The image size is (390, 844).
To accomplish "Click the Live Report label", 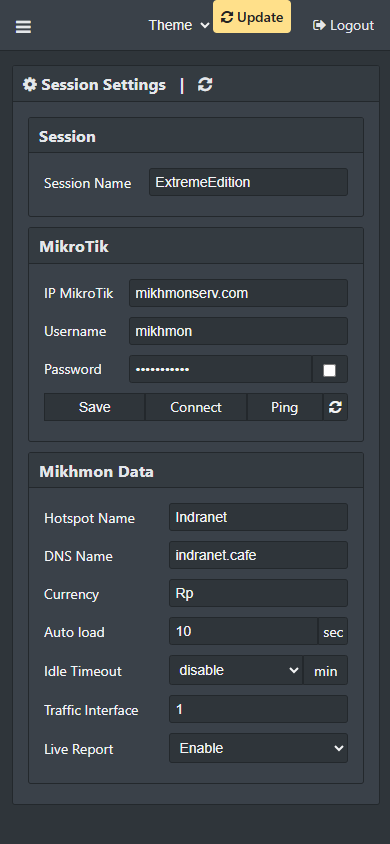I will [79, 749].
